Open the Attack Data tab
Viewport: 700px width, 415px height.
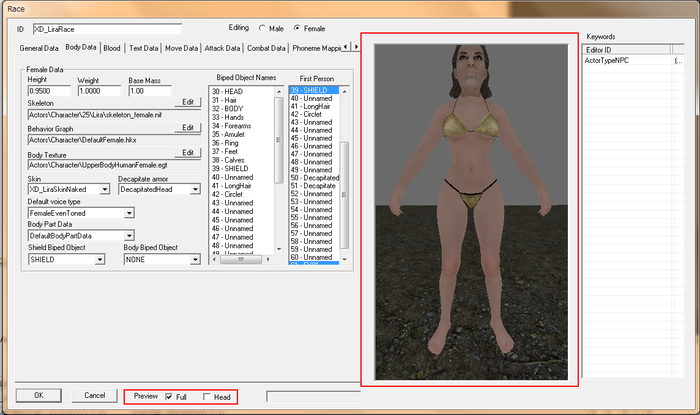(222, 48)
